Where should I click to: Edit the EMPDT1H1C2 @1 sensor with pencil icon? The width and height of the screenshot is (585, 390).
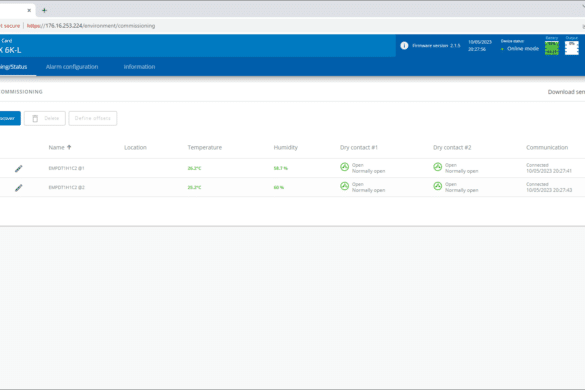(19, 169)
